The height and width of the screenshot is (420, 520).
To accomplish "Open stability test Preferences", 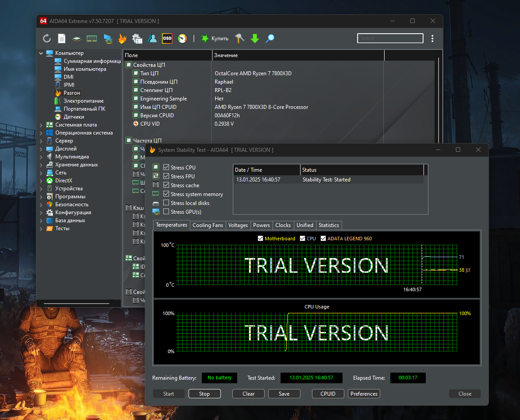I will click(364, 394).
